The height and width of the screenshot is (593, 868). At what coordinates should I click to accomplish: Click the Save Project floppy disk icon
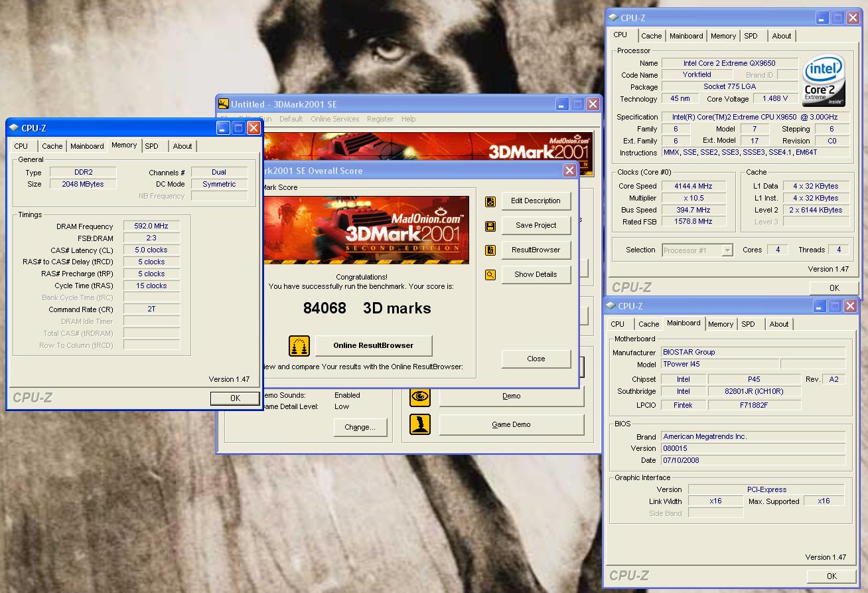[490, 226]
